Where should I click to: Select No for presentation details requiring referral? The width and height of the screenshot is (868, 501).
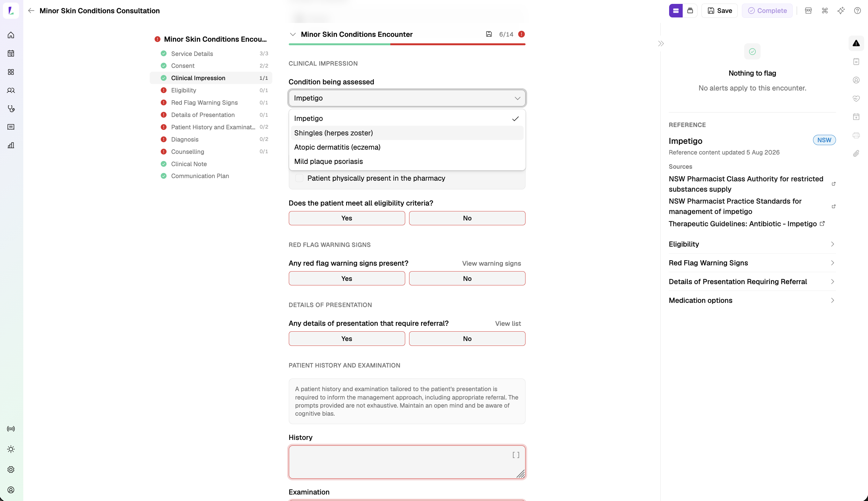pos(467,339)
